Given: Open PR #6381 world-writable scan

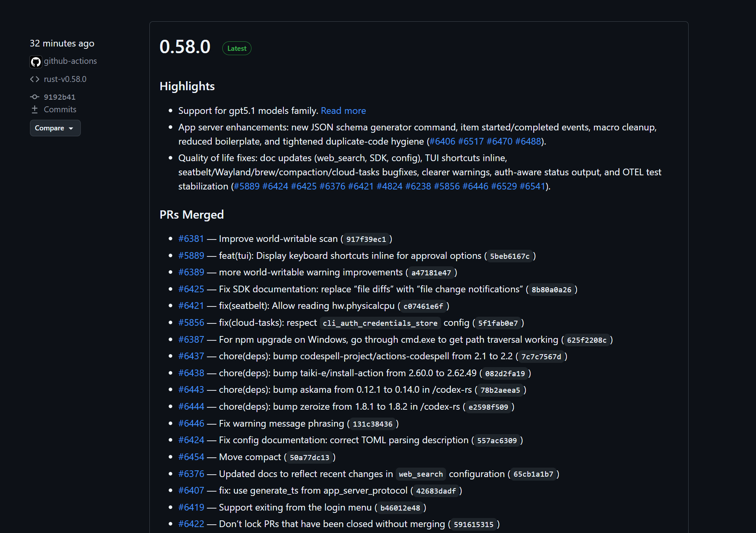Looking at the screenshot, I should pos(191,239).
